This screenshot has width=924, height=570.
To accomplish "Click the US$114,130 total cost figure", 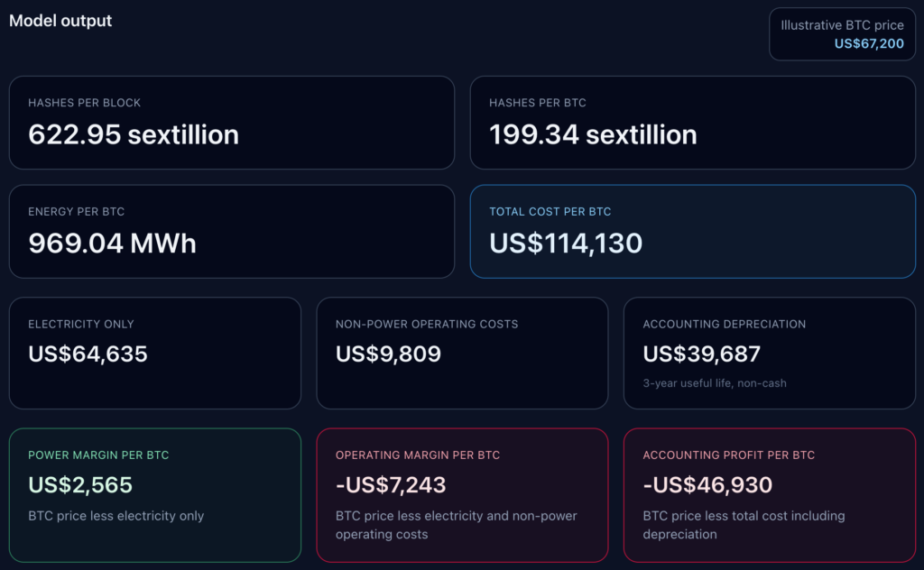I will (x=567, y=243).
